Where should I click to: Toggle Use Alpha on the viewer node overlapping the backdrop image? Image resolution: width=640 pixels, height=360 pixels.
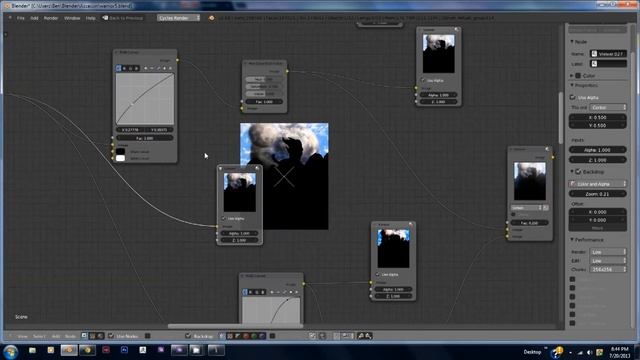[224, 219]
